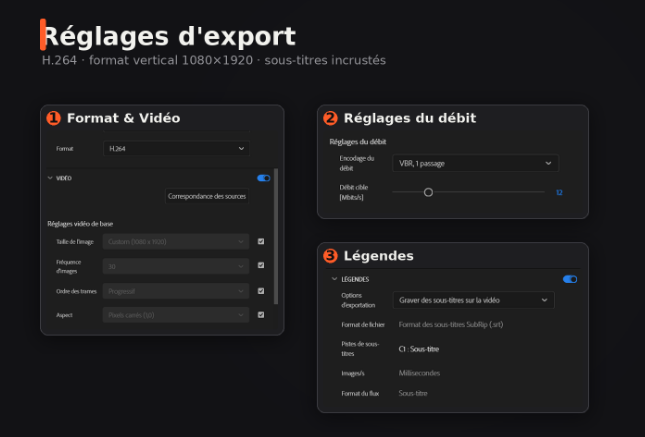Click the Sous-titre value beside Format du flux
The height and width of the screenshot is (437, 645).
pos(413,393)
